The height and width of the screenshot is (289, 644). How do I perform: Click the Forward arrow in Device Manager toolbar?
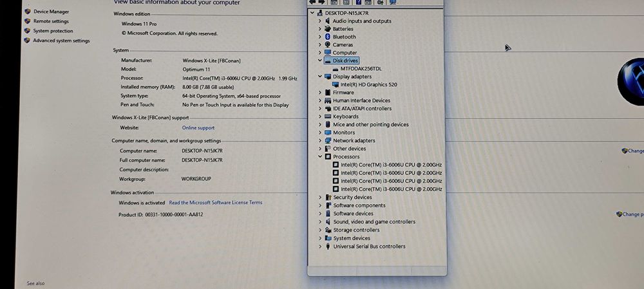coord(321,2)
